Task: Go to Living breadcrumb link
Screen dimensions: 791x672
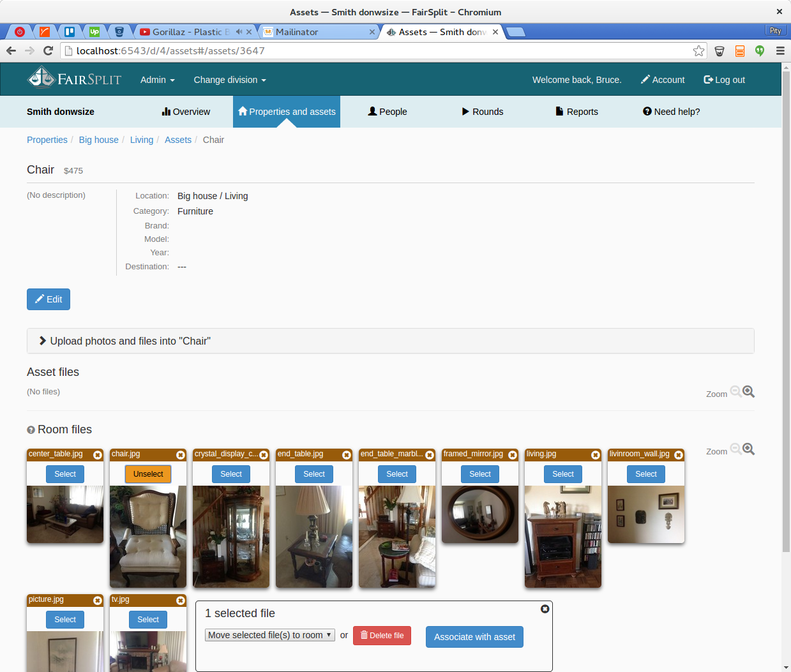Action: pos(142,140)
